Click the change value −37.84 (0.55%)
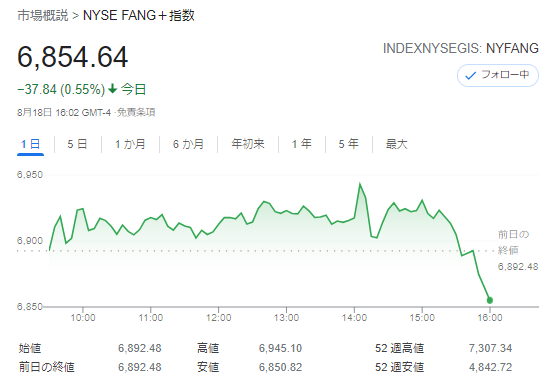 [61, 89]
